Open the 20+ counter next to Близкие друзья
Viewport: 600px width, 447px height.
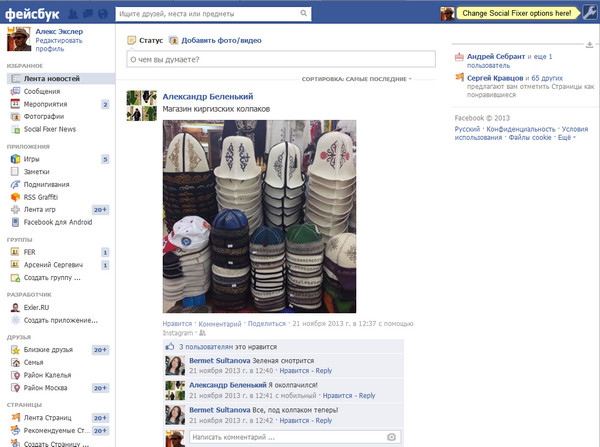pyautogui.click(x=100, y=350)
